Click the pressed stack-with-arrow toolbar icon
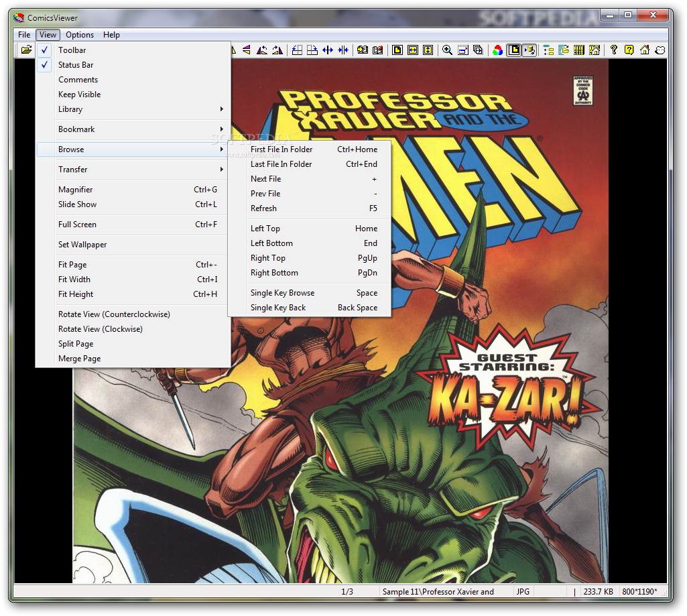The height and width of the screenshot is (616, 687). coord(529,50)
